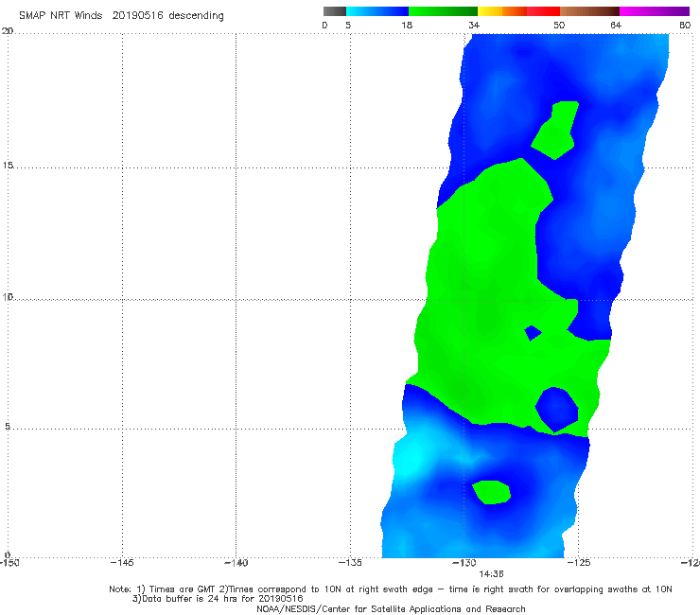The height and width of the screenshot is (615, 700).
Task: Click the red segment of the color bar
Action: point(543,11)
